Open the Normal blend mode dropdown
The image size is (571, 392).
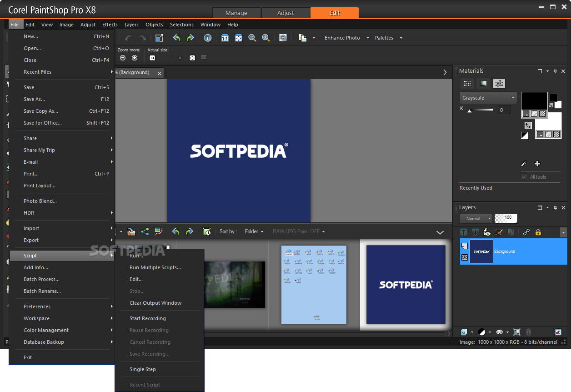[476, 219]
